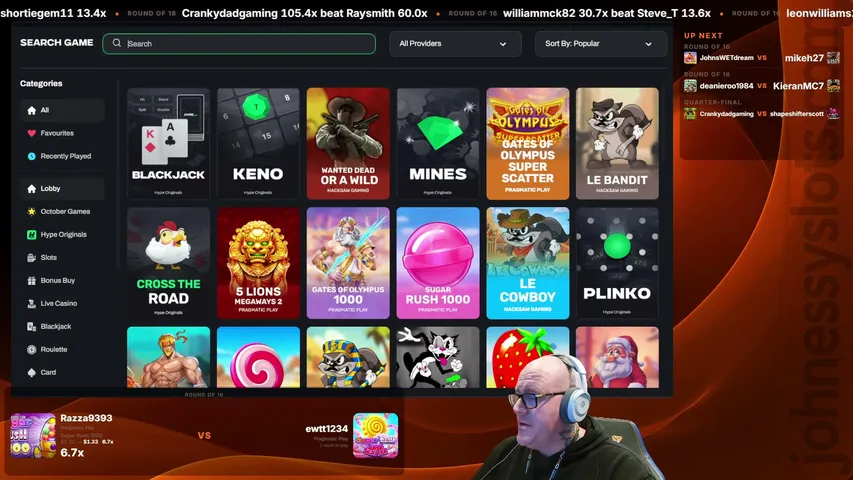Launch Wanted Dead or a Wild
Image resolution: width=853 pixels, height=480 pixels.
(348, 144)
